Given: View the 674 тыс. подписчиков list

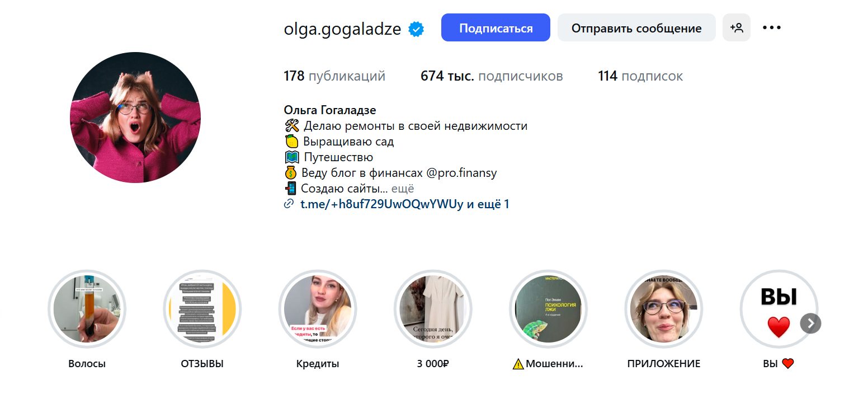Looking at the screenshot, I should click(492, 76).
